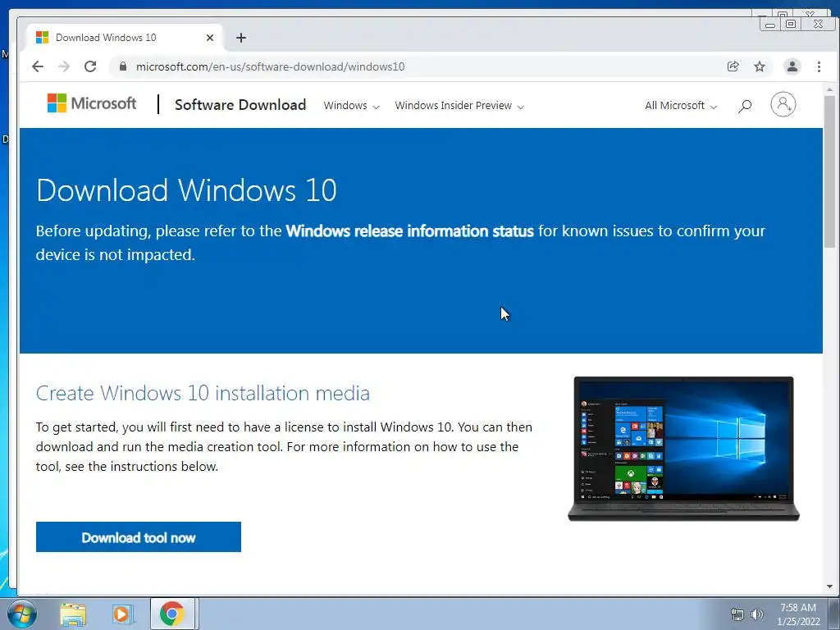Viewport: 840px width, 630px height.
Task: Click the padlock site security icon
Action: click(123, 66)
